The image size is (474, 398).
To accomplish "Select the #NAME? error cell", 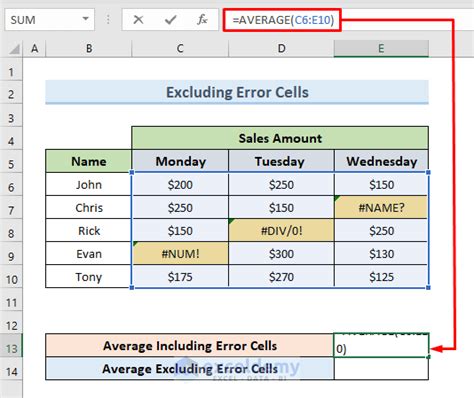I will pos(381,207).
